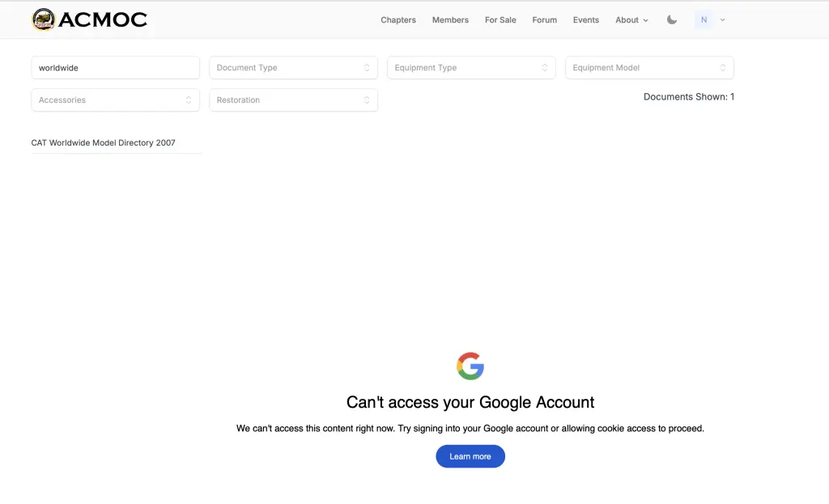Visit the Forum
The width and height of the screenshot is (829, 504).
(x=544, y=19)
